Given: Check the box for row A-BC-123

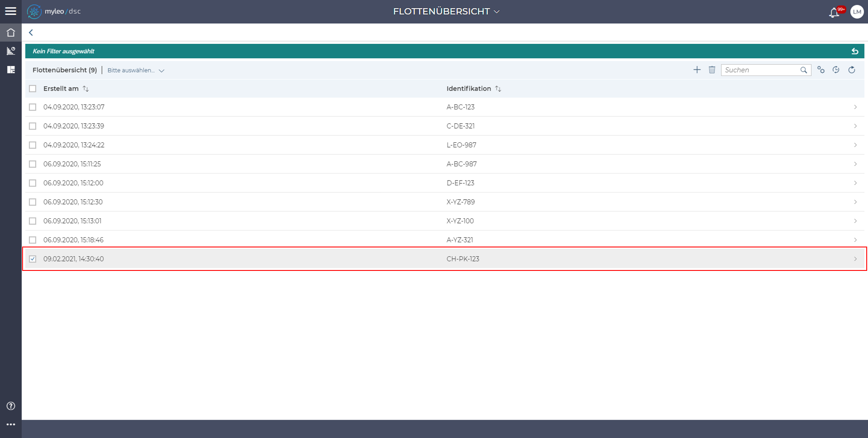Looking at the screenshot, I should pyautogui.click(x=33, y=107).
